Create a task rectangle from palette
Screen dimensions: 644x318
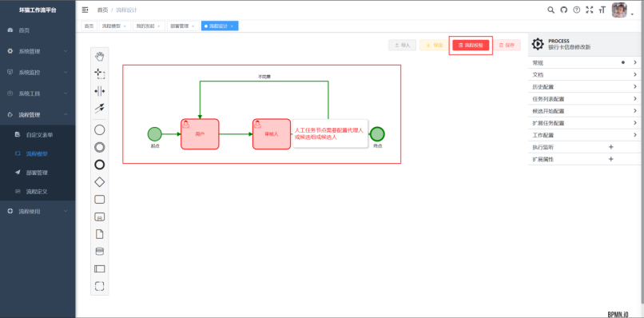tap(99, 200)
